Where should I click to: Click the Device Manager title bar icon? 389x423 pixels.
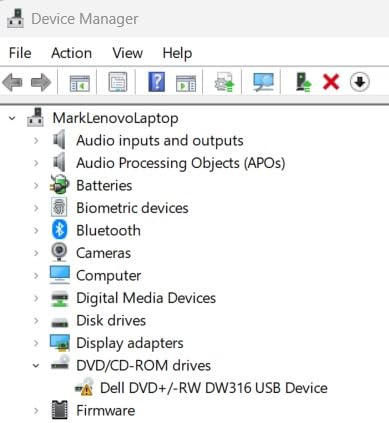[15, 18]
